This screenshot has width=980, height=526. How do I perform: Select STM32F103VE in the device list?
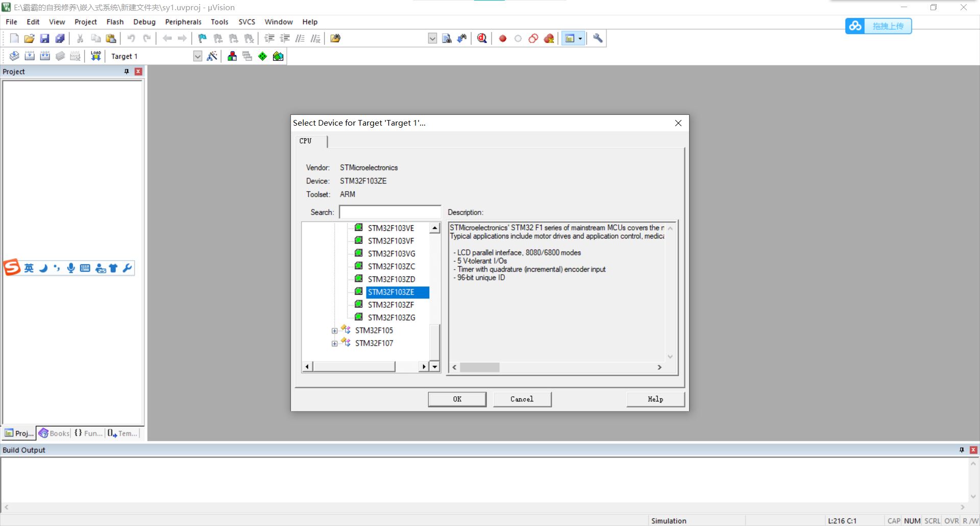pos(391,228)
